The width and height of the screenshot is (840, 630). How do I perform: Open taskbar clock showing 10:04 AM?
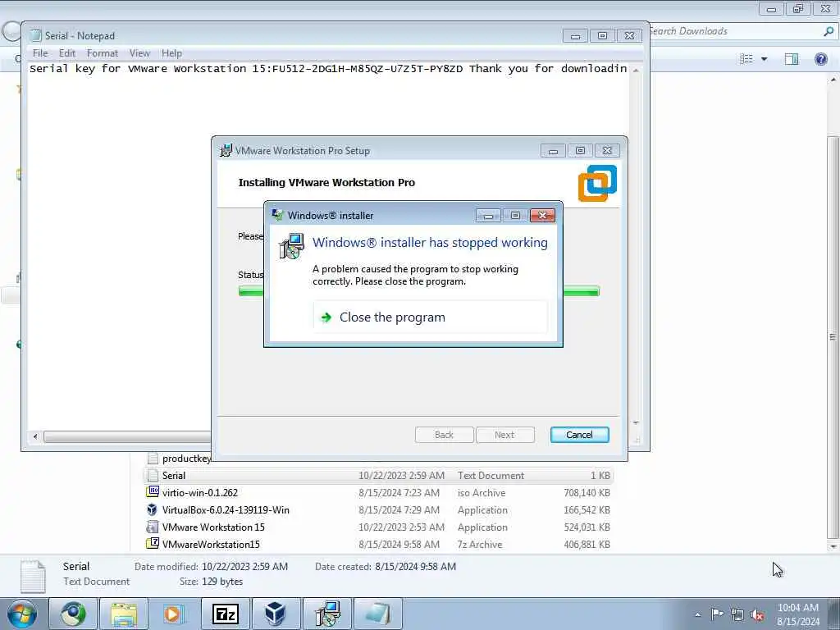(798, 614)
